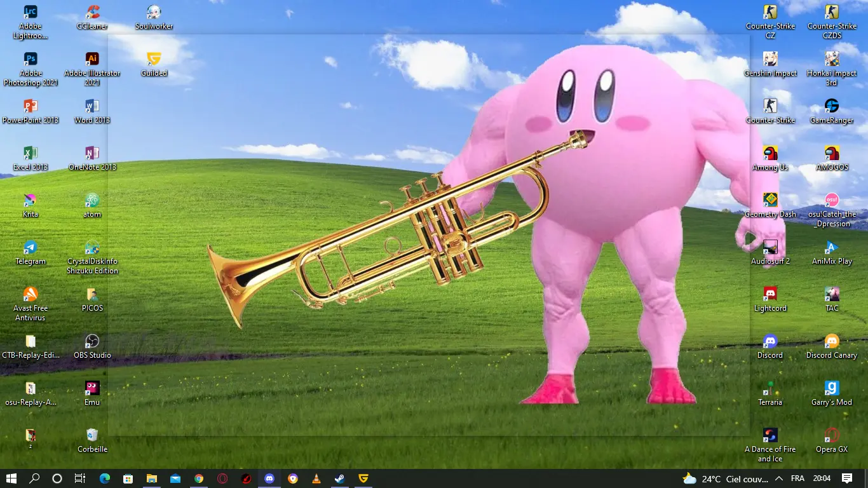Click the VLC cone in the taskbar
The image size is (868, 488).
[316, 478]
